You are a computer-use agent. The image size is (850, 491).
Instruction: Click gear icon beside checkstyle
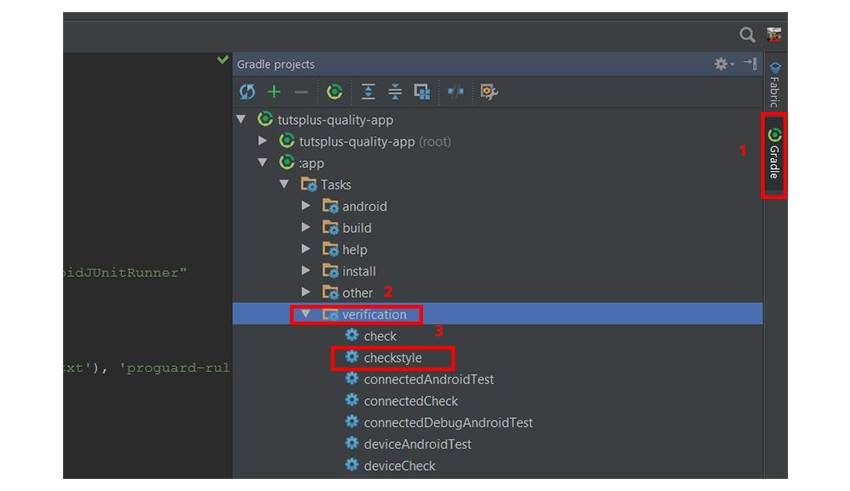point(352,357)
